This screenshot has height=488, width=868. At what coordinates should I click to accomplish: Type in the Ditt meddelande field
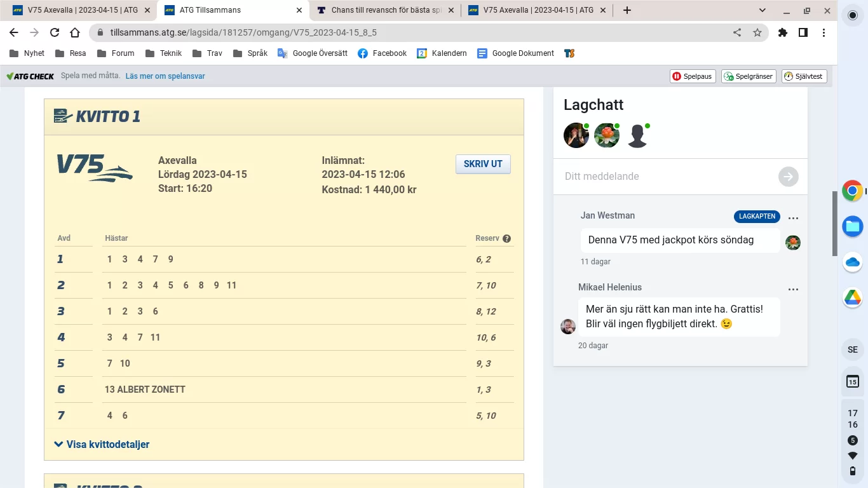click(x=667, y=177)
